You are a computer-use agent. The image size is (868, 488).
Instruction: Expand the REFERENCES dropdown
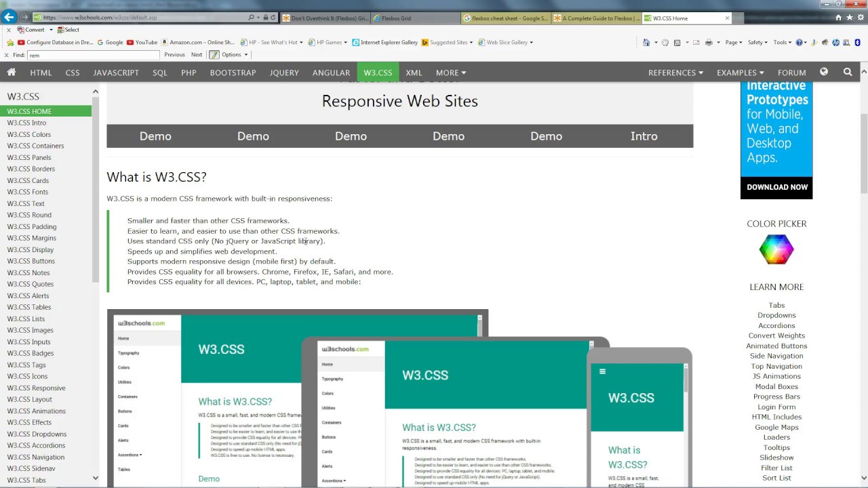coord(675,73)
